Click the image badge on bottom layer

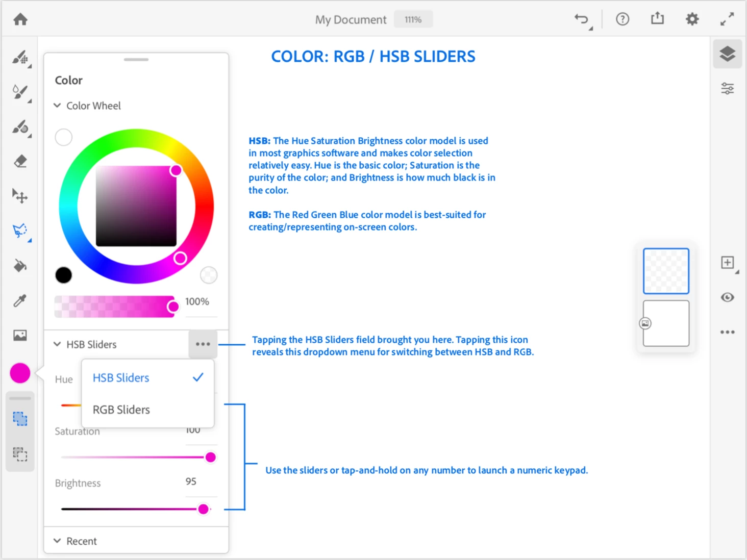[x=645, y=323]
